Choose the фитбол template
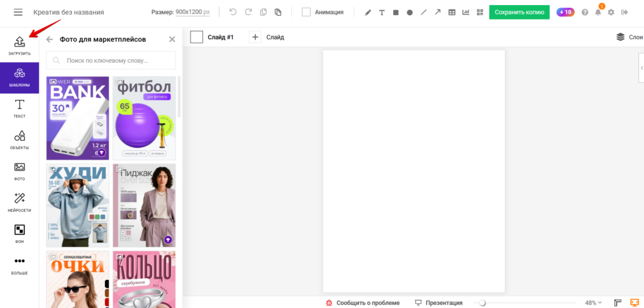Screen dimensions: 644x308 point(144,118)
